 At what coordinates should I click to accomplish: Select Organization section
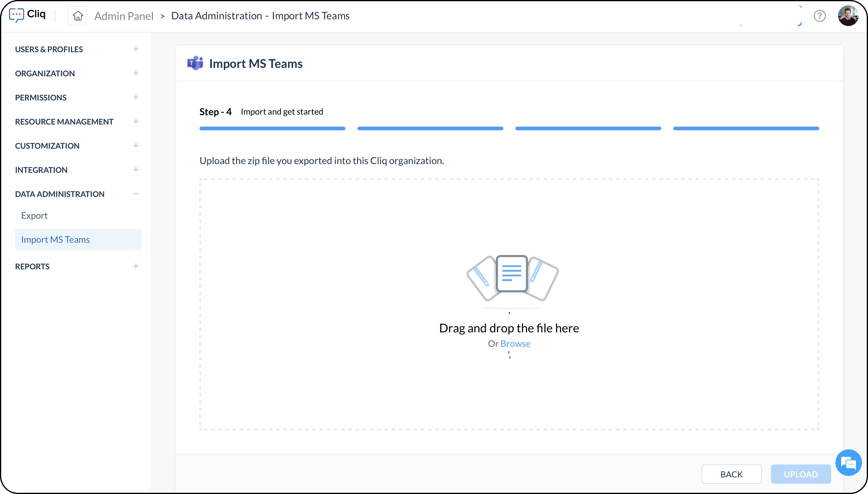(45, 73)
